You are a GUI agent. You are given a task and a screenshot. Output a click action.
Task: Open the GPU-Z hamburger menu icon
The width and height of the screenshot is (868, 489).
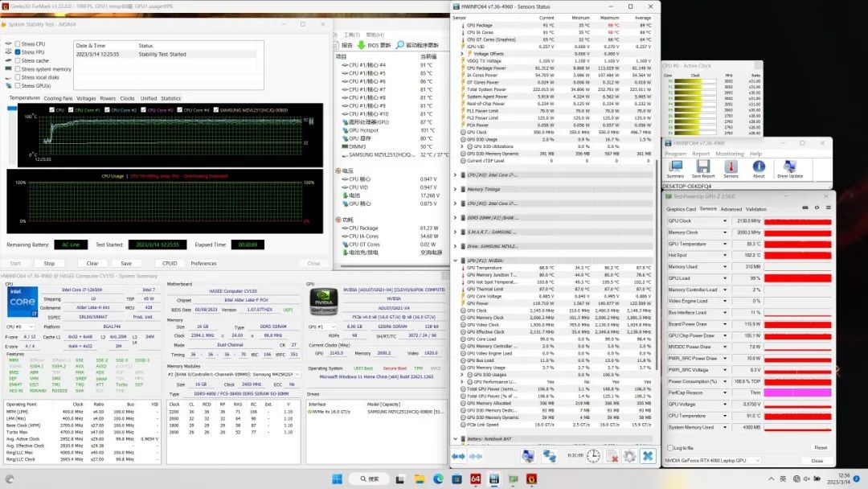pyautogui.click(x=828, y=208)
